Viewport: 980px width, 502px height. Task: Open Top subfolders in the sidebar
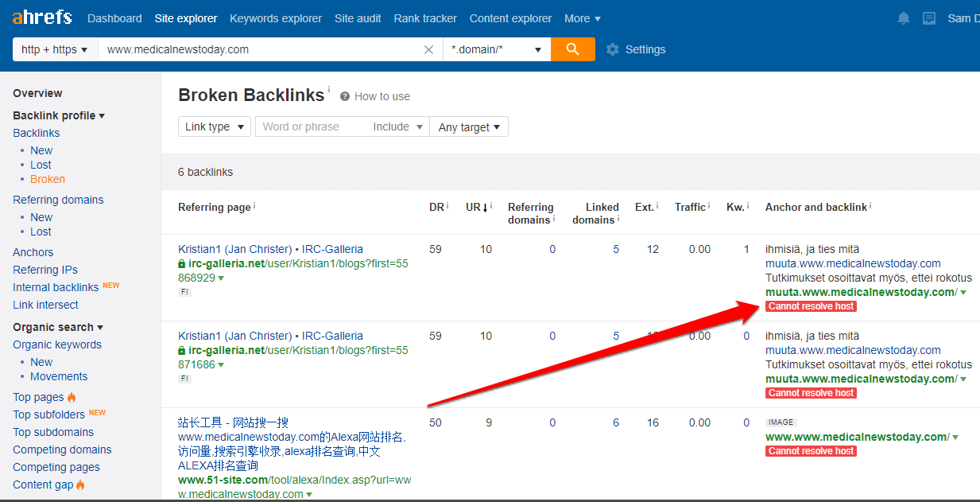coord(48,414)
